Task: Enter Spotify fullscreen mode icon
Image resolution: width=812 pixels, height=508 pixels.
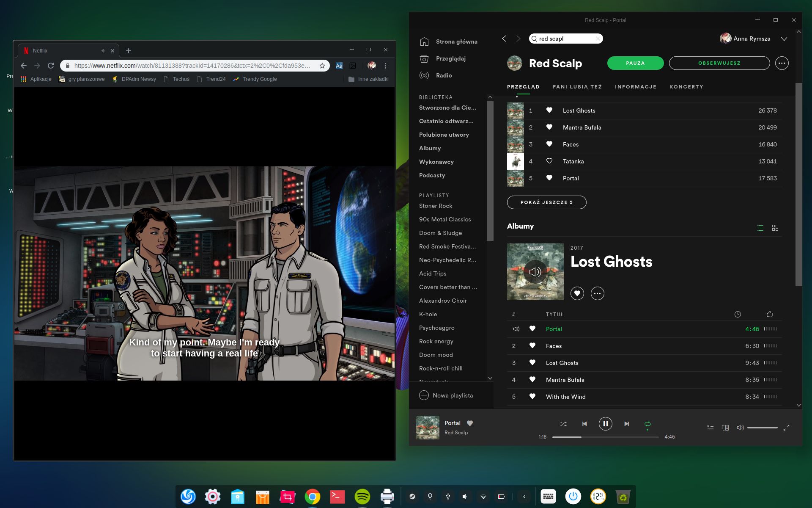Action: tap(786, 428)
